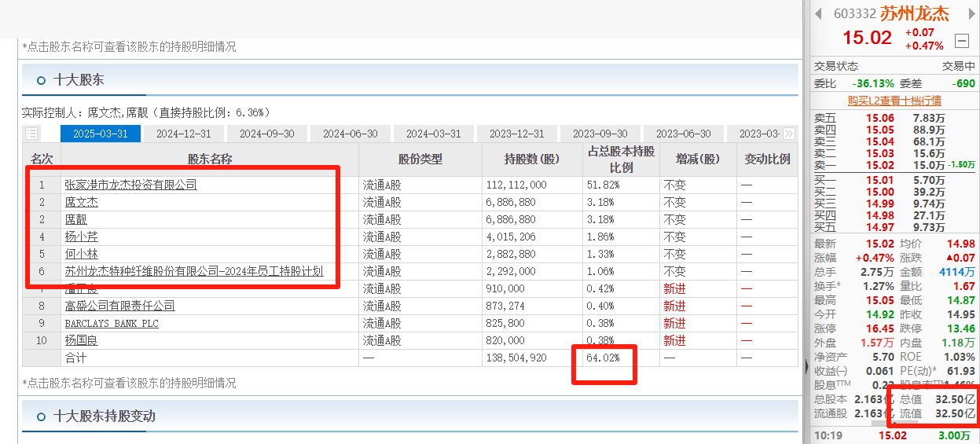Go to previous stock with left arrow
This screenshot has height=444, width=980.
(x=818, y=13)
